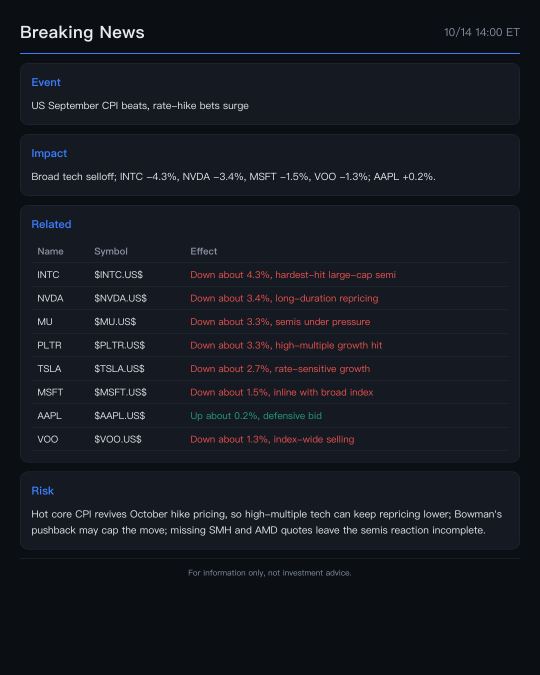
Task: Open the $PLTR.US$ ticker link
Action: coord(120,345)
